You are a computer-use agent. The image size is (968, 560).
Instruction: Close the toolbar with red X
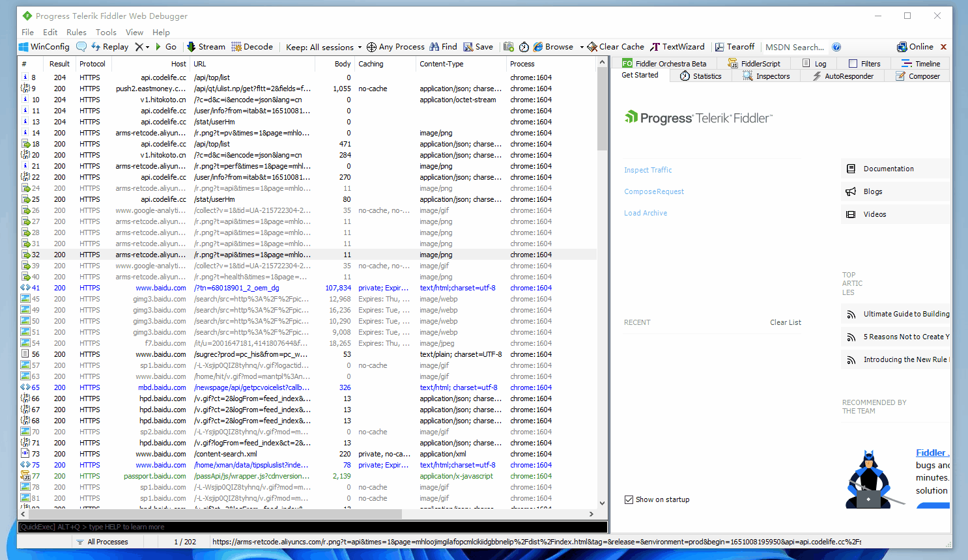943,47
